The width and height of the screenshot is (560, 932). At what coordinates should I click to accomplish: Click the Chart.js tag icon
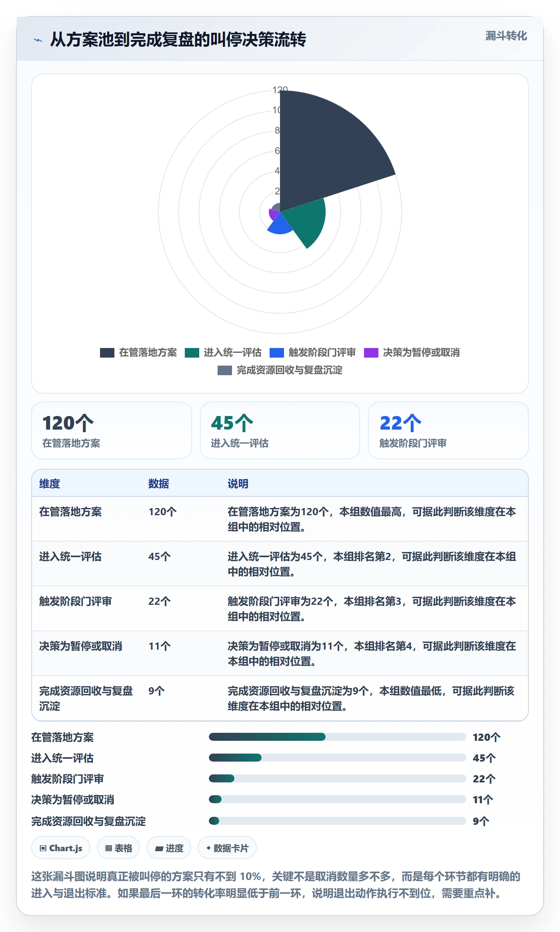click(43, 848)
